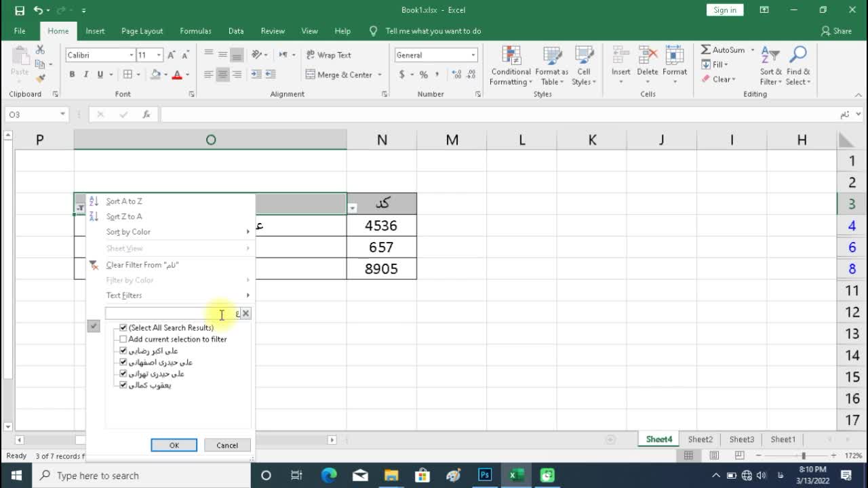Screen dimensions: 868x488
Task: Enable Add current selection to filter
Action: [123, 339]
